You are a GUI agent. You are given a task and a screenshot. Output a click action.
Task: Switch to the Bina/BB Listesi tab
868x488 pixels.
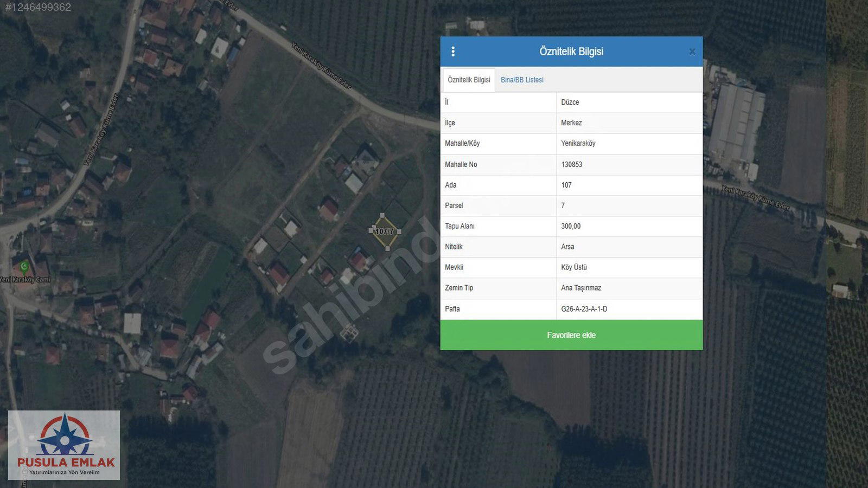522,80
